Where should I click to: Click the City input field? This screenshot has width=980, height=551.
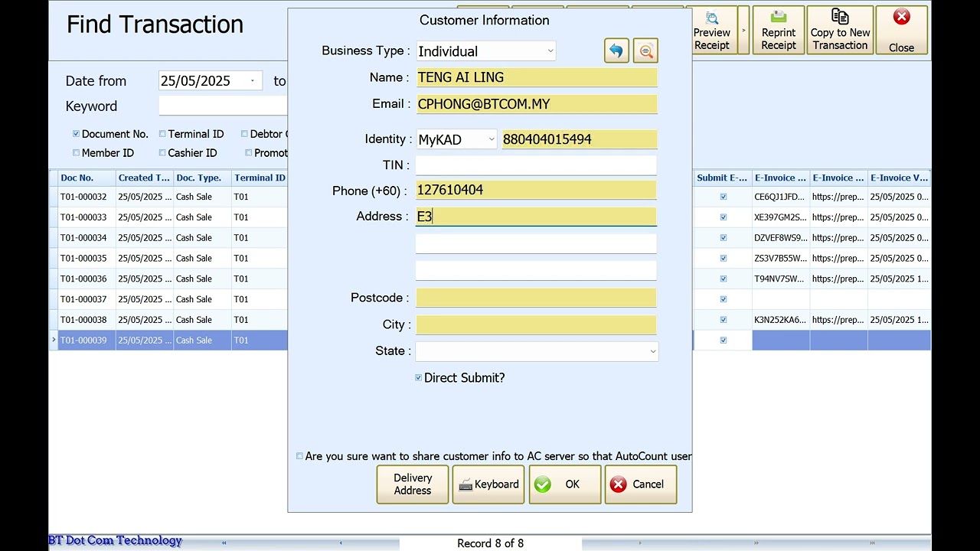tap(536, 324)
